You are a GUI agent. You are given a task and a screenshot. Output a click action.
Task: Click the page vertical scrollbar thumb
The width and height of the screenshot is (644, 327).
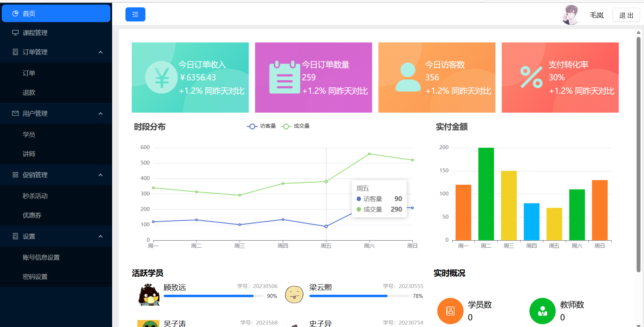(x=638, y=154)
